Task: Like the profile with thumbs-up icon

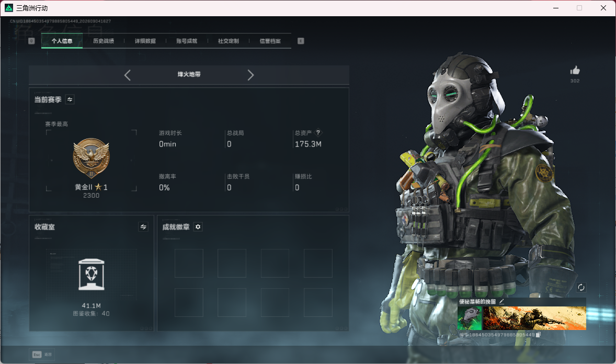Action: coord(575,71)
